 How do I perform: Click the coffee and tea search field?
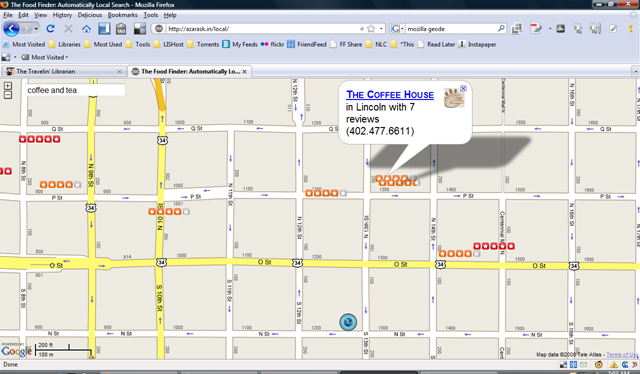[x=76, y=90]
